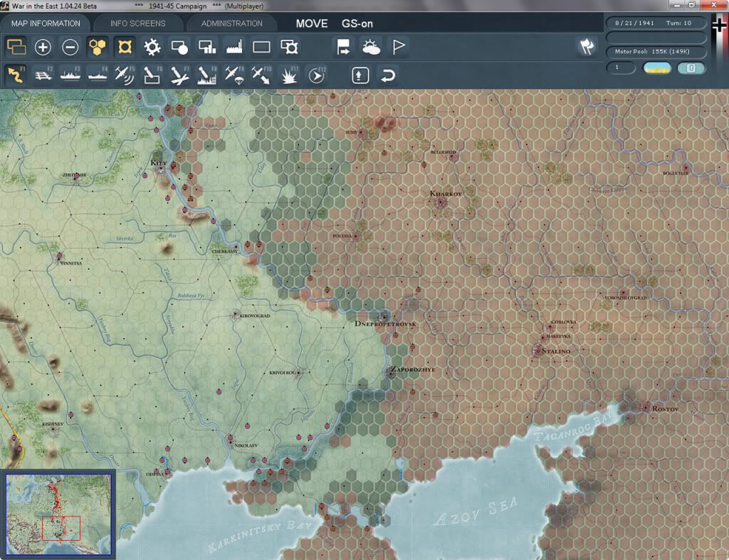Click the F11 explosion icon
729x560 pixels.
(x=289, y=75)
